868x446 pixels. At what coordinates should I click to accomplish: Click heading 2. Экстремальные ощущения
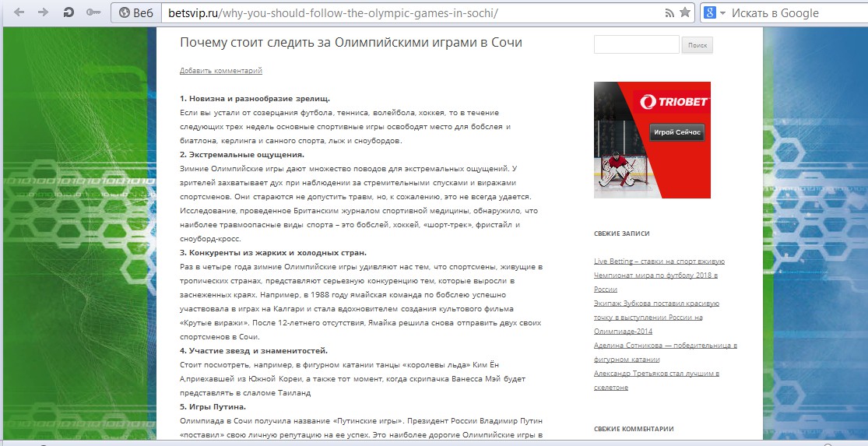pos(242,154)
